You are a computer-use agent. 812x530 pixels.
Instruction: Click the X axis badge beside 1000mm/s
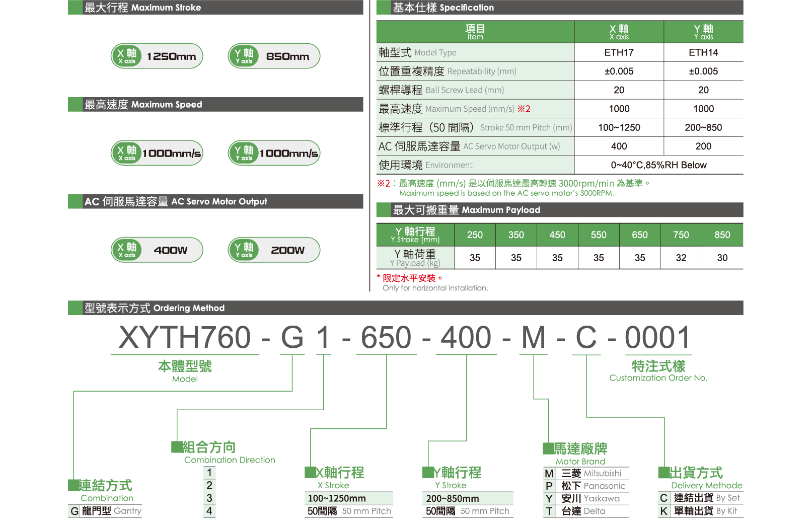[126, 153]
